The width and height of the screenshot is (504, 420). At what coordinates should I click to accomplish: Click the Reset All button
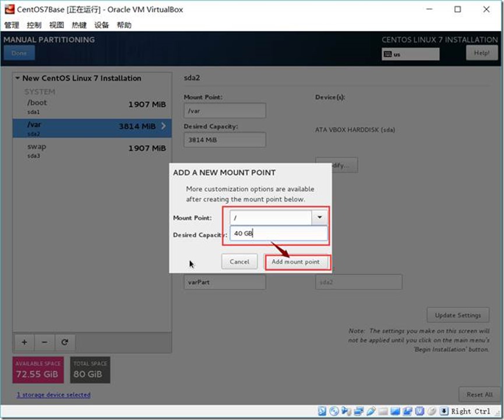[x=480, y=394]
